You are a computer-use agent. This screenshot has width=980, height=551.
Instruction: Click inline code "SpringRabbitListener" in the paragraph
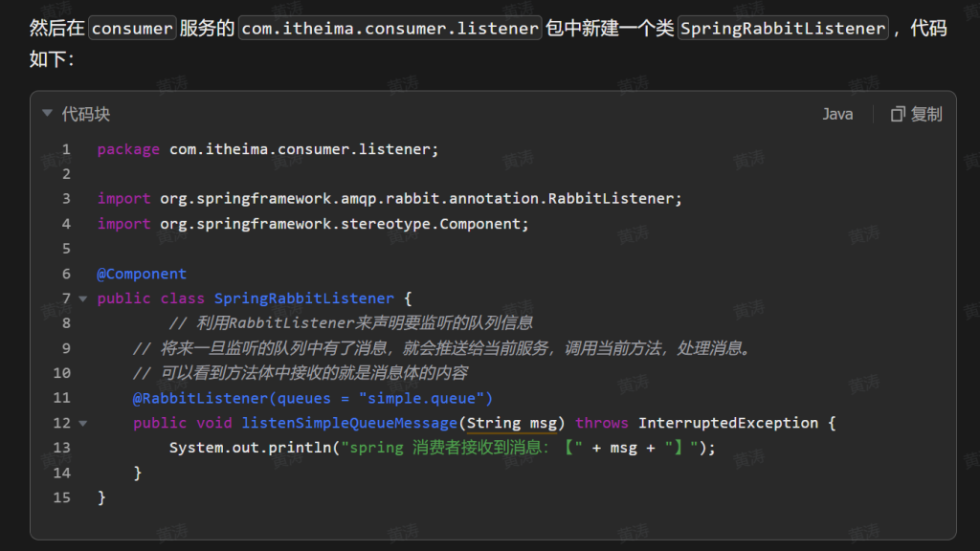click(x=782, y=29)
